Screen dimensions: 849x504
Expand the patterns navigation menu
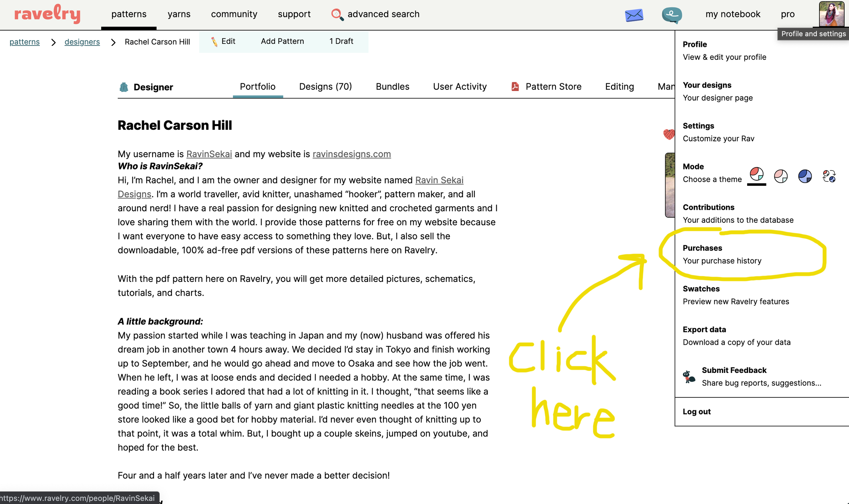click(129, 14)
